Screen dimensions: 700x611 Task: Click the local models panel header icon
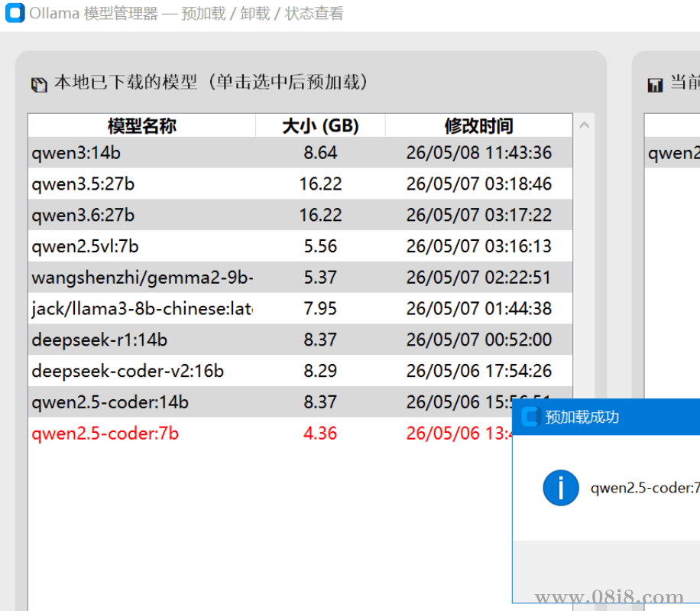(39, 84)
